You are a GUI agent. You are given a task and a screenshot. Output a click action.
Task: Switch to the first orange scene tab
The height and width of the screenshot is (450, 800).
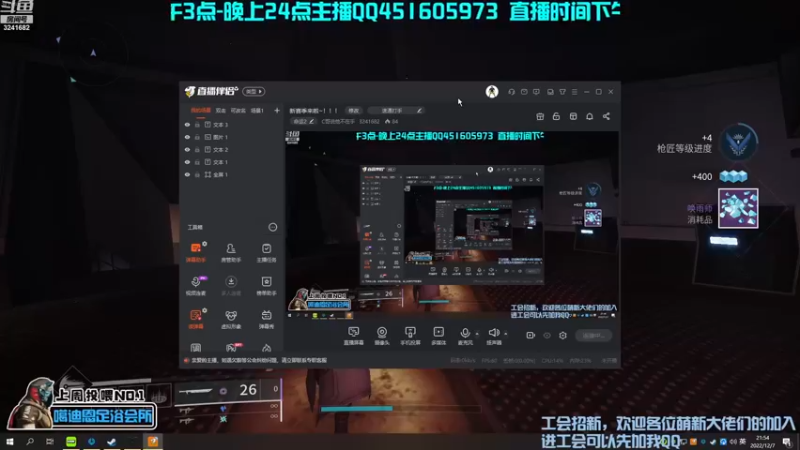click(201, 110)
